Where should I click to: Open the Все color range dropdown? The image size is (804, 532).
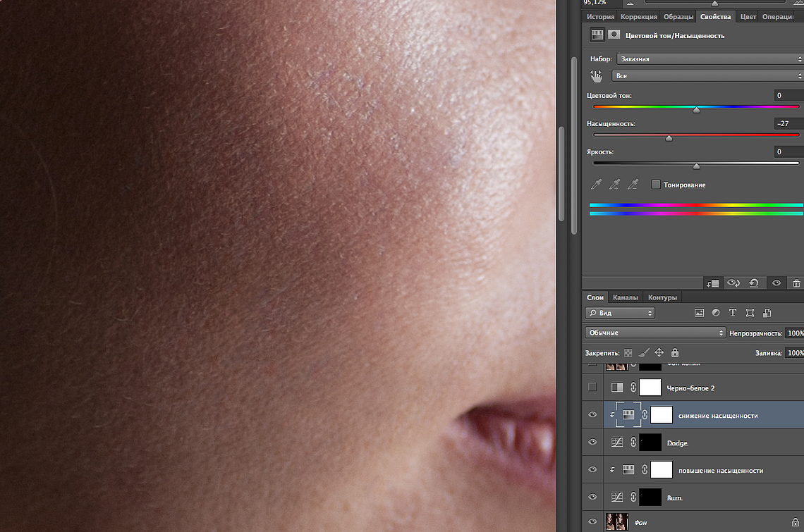click(707, 76)
